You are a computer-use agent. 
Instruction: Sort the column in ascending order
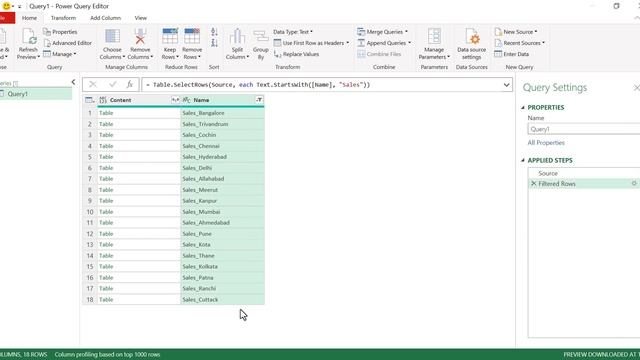[x=214, y=32]
